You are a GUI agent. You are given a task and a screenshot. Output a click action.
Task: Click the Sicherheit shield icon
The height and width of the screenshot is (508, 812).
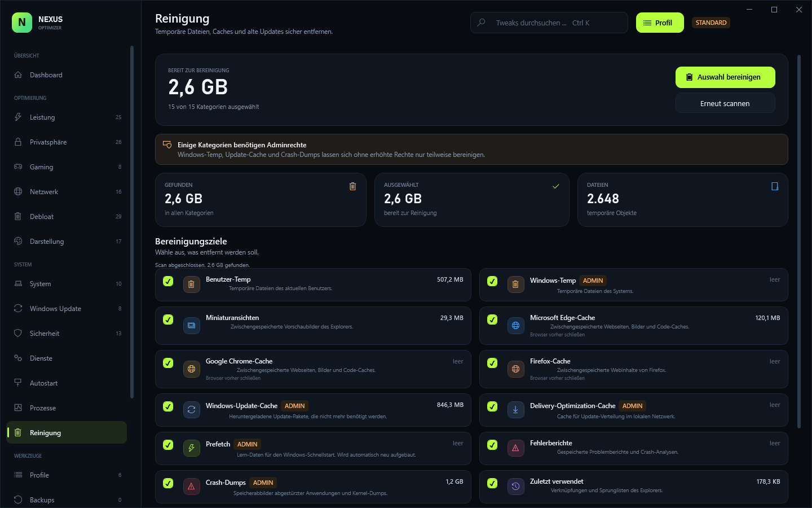(x=18, y=333)
